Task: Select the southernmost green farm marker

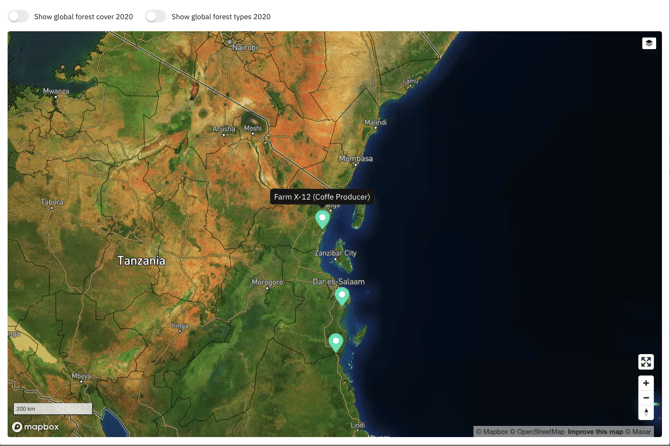Action: point(336,342)
